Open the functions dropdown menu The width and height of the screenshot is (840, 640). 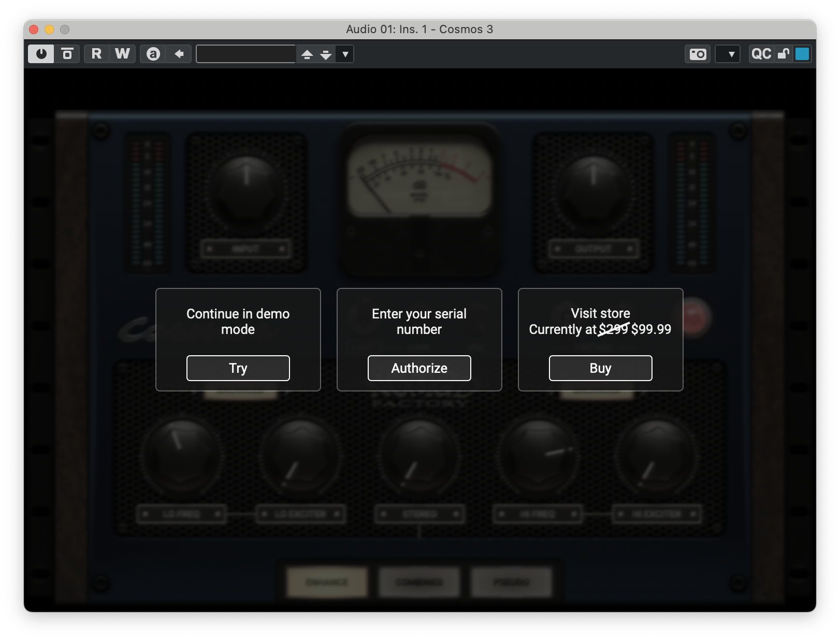pos(728,54)
